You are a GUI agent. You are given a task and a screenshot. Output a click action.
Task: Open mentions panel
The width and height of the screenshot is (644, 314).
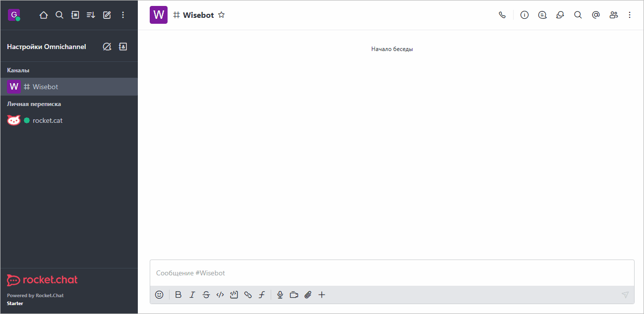pyautogui.click(x=596, y=15)
